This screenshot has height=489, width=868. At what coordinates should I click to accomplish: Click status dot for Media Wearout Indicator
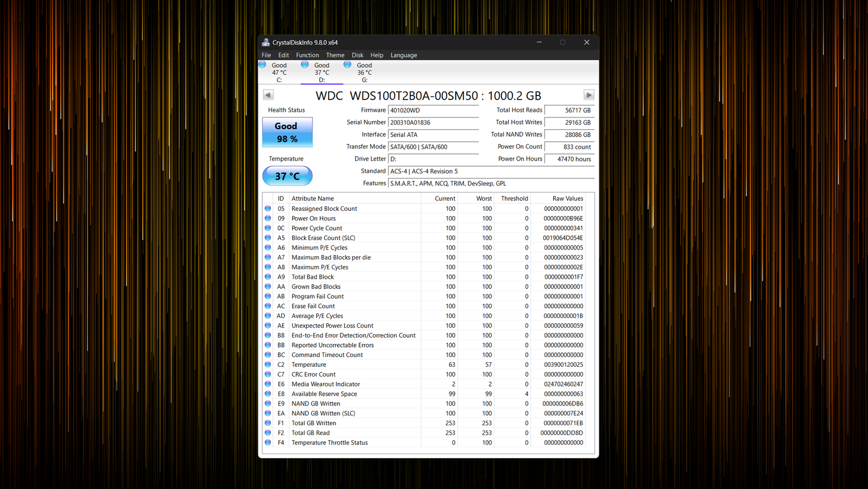(268, 384)
